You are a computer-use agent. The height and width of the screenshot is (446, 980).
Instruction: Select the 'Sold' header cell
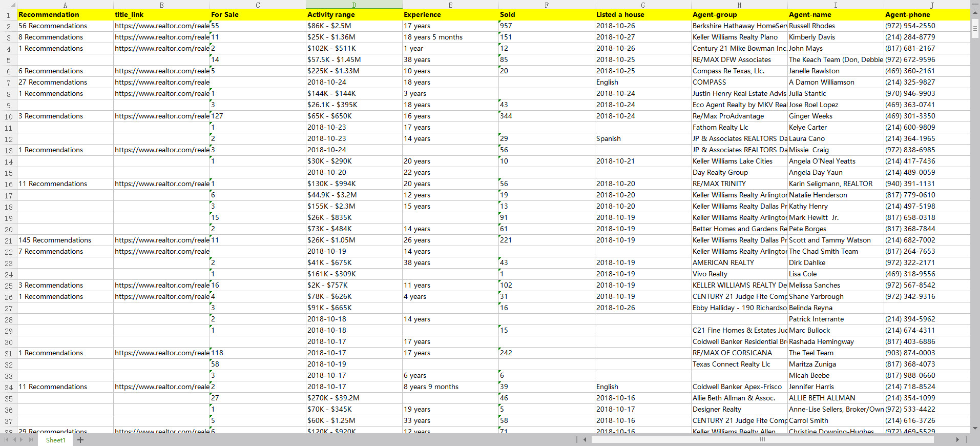tap(547, 15)
